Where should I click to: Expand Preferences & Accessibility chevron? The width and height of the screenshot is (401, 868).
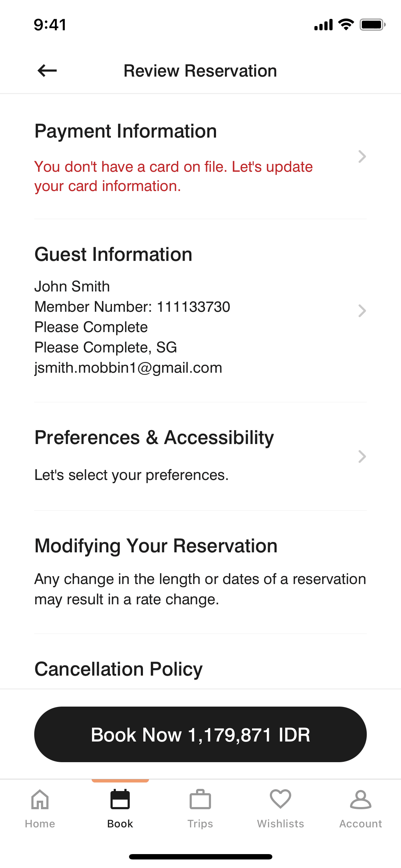[362, 456]
